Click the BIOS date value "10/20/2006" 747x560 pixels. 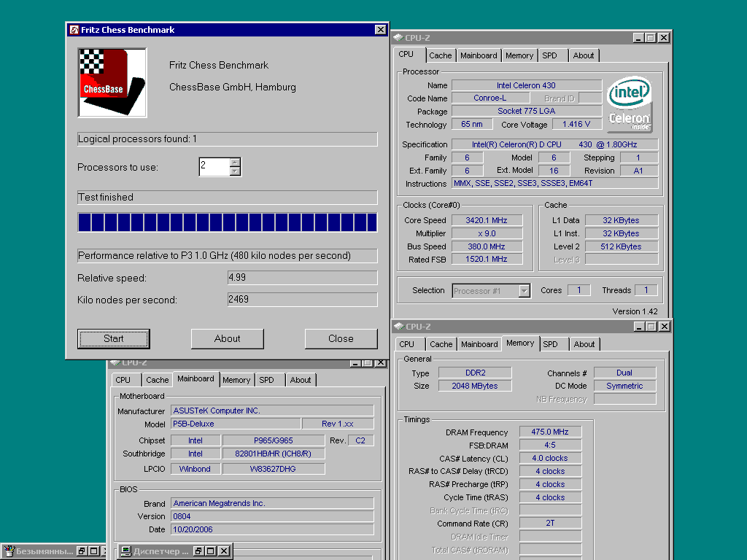[x=273, y=529]
